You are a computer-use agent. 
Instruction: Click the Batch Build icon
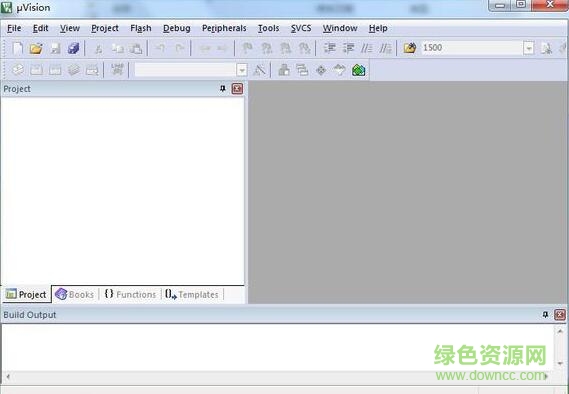(74, 69)
